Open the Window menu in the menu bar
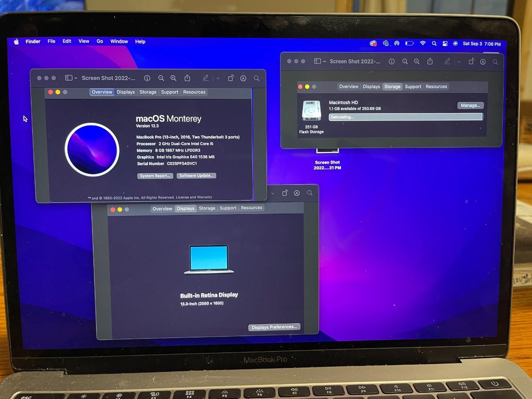 point(119,41)
